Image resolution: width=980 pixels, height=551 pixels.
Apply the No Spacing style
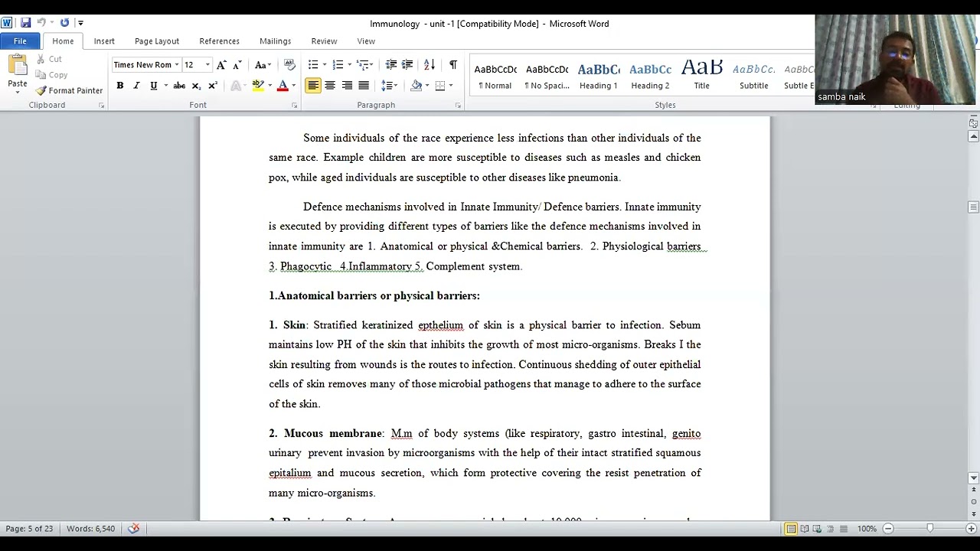click(547, 75)
